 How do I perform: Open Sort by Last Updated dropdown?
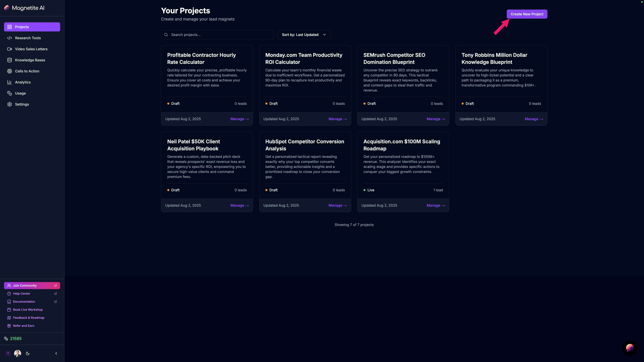coord(304,35)
